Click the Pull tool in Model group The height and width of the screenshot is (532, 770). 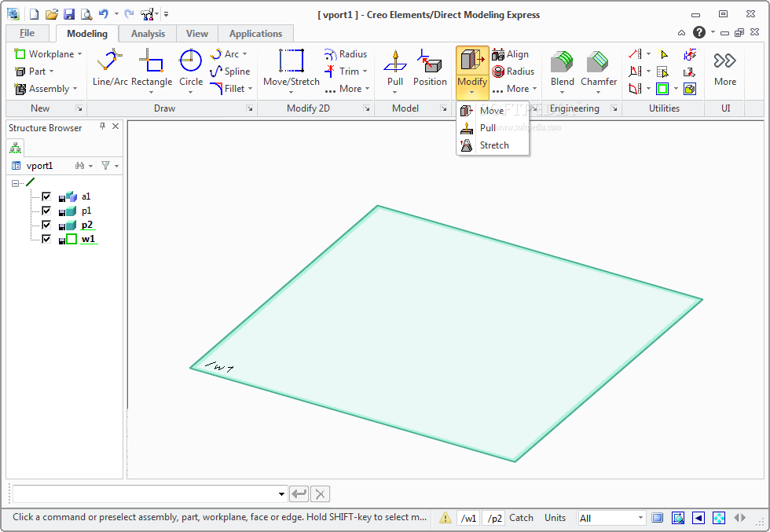click(394, 69)
